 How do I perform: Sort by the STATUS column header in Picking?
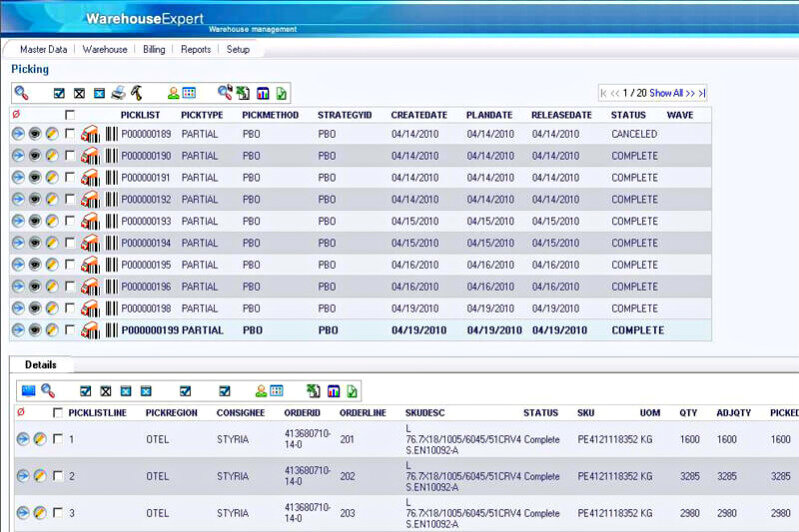628,115
